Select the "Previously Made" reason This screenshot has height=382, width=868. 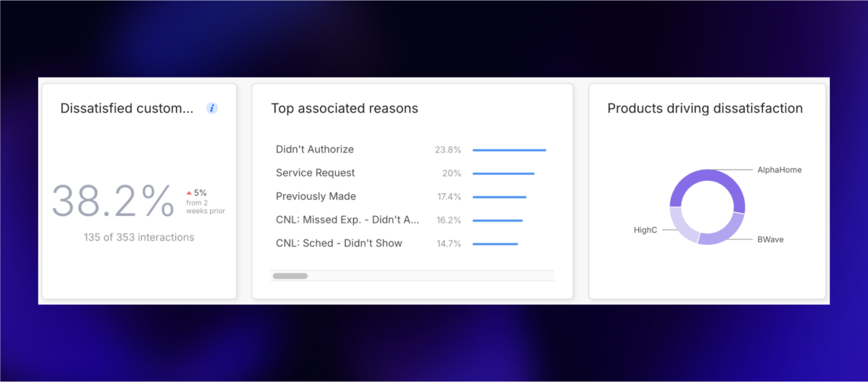(x=316, y=197)
